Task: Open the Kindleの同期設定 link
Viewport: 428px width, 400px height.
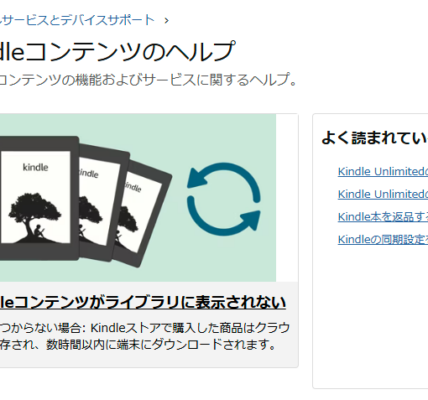Action: tap(383, 239)
